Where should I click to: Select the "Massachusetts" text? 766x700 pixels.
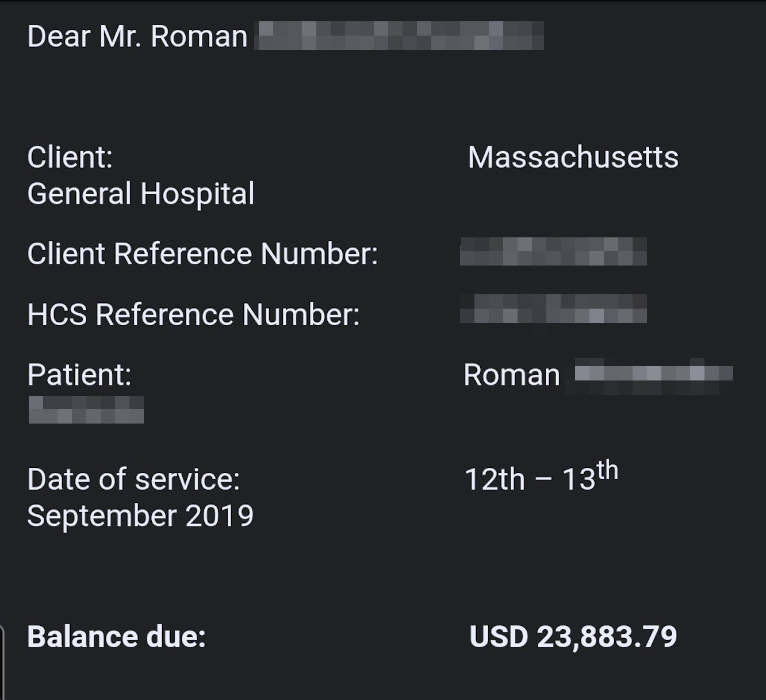573,157
